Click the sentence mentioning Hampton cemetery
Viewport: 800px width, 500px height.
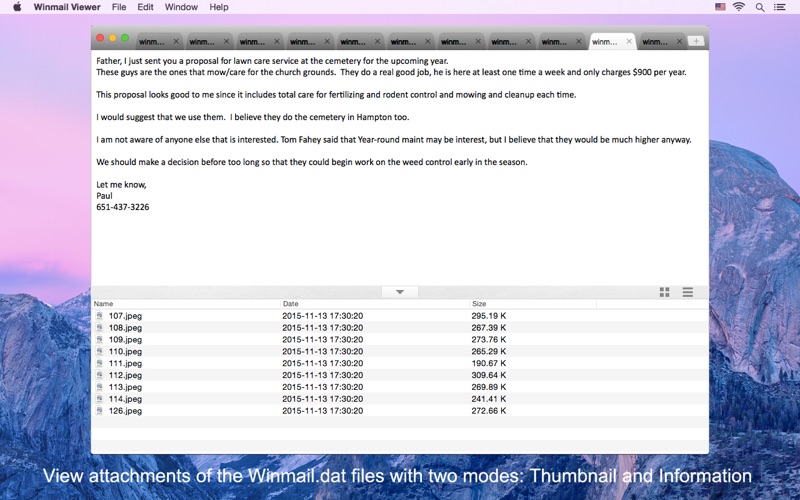(319, 117)
